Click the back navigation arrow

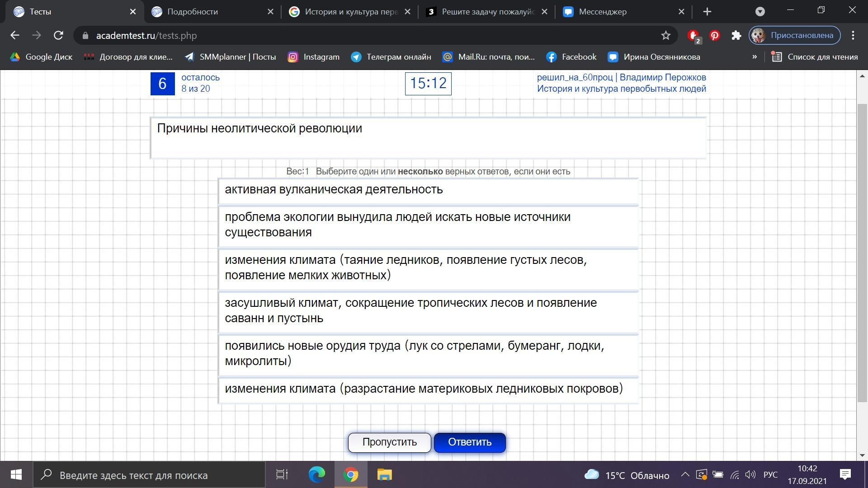tap(15, 35)
